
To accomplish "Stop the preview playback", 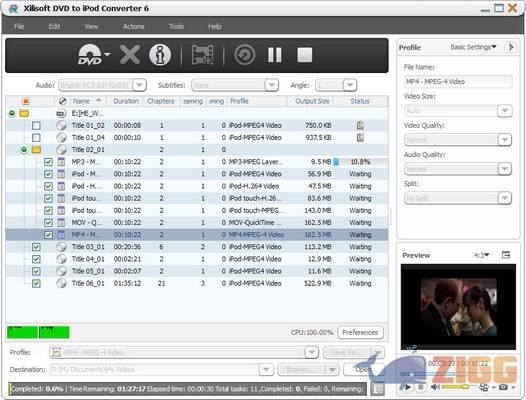I will pos(421,387).
